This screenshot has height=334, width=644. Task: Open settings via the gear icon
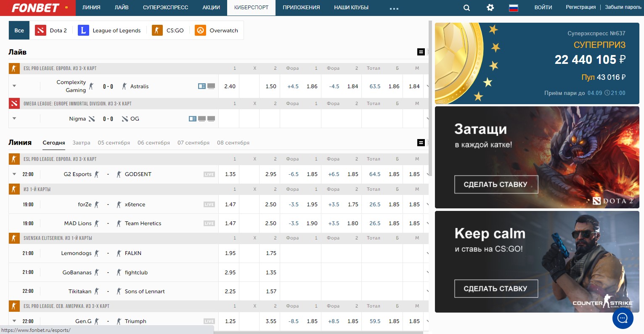490,8
